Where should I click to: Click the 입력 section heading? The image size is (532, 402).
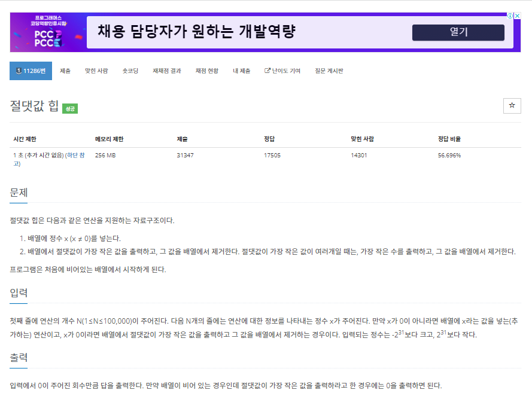[19, 293]
